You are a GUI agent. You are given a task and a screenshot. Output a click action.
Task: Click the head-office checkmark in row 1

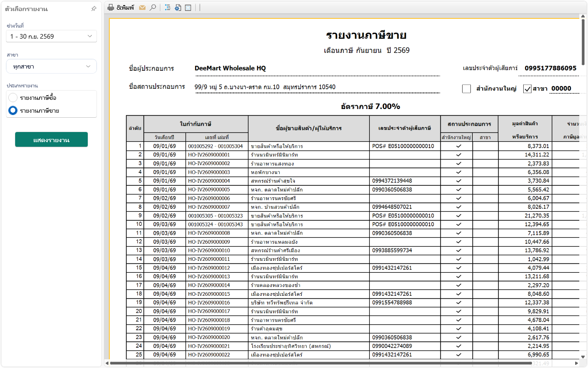458,146
